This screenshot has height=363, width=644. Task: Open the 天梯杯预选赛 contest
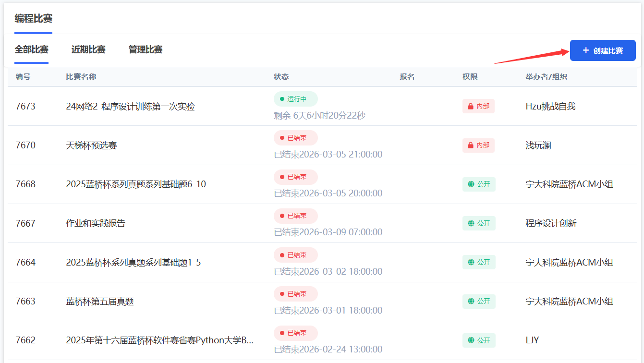[91, 145]
